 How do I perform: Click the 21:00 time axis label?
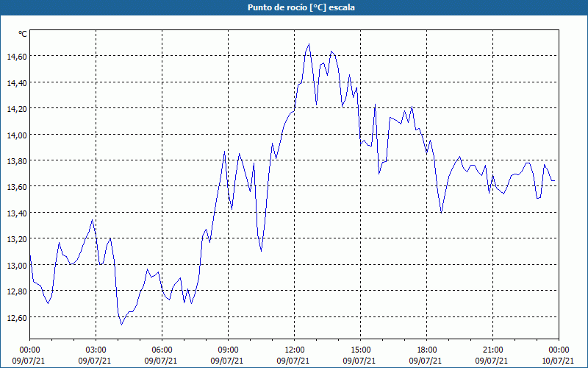(x=492, y=350)
